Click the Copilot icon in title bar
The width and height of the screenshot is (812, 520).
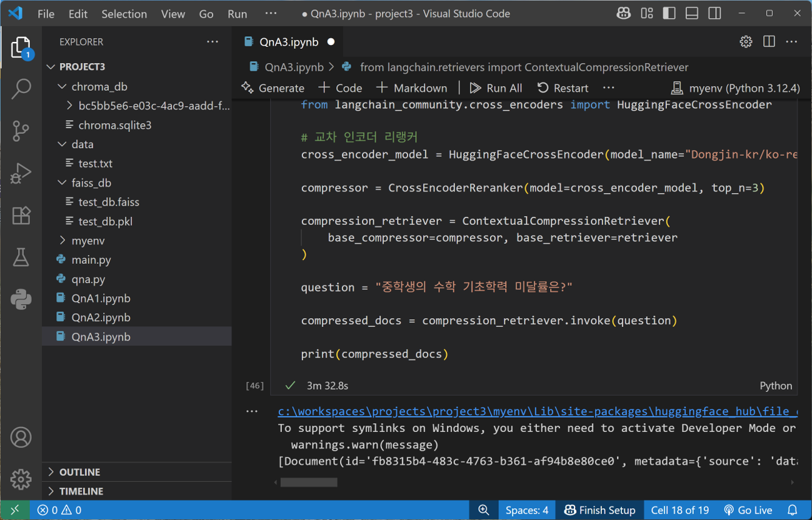pos(623,14)
